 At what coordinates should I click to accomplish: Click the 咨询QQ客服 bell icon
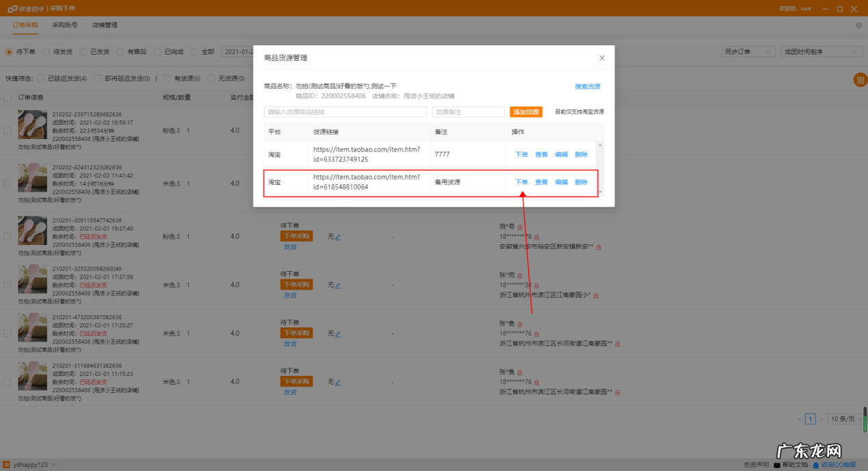[815, 464]
